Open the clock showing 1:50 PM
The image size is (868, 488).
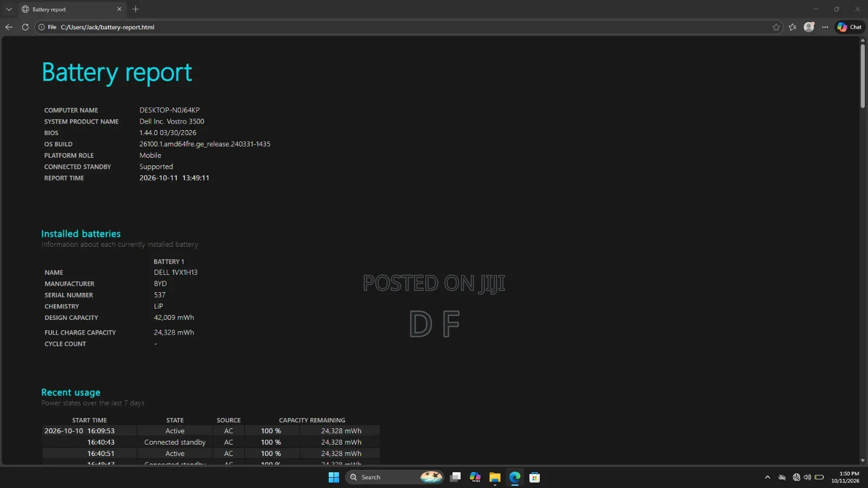(845, 477)
